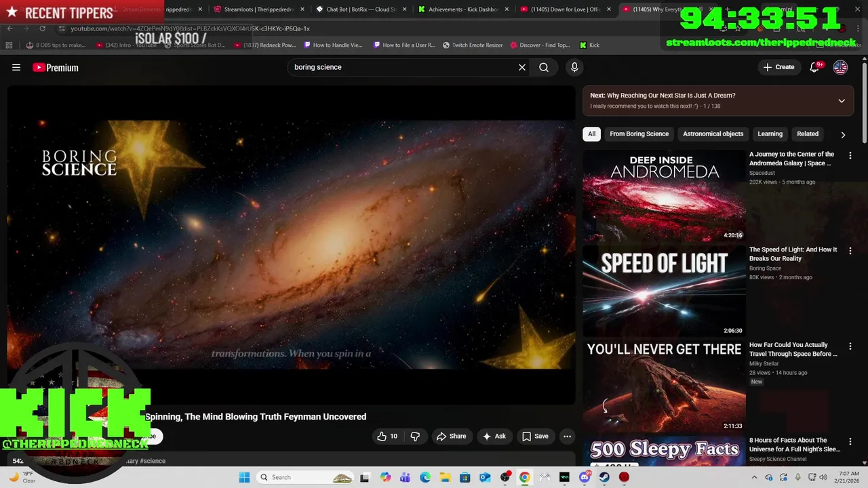The image size is (868, 488).
Task: Show more filter chips with right arrow
Action: point(843,135)
